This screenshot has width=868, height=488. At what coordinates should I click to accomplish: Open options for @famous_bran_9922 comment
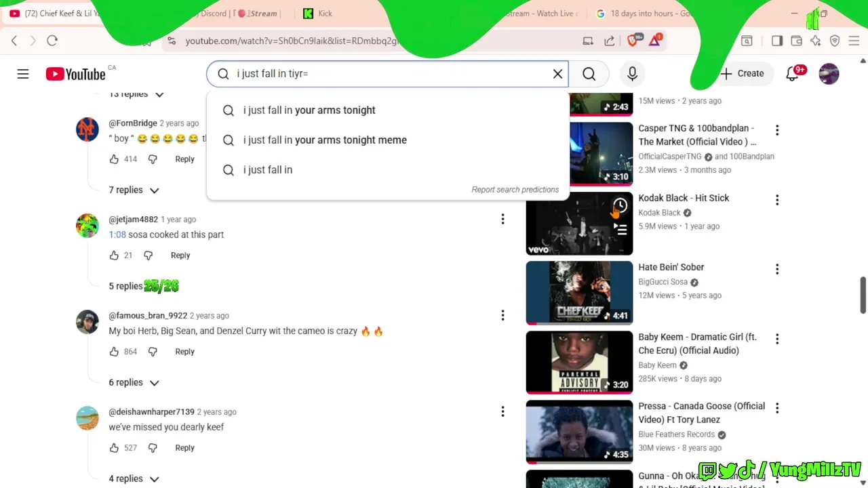502,315
